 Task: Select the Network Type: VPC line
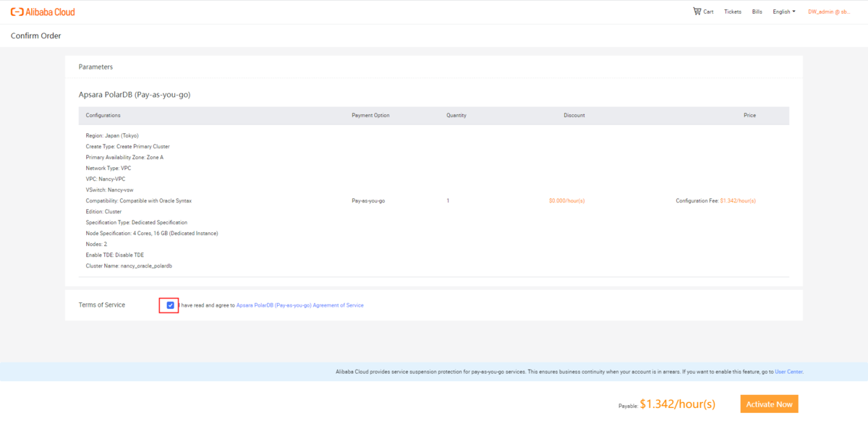pyautogui.click(x=109, y=168)
